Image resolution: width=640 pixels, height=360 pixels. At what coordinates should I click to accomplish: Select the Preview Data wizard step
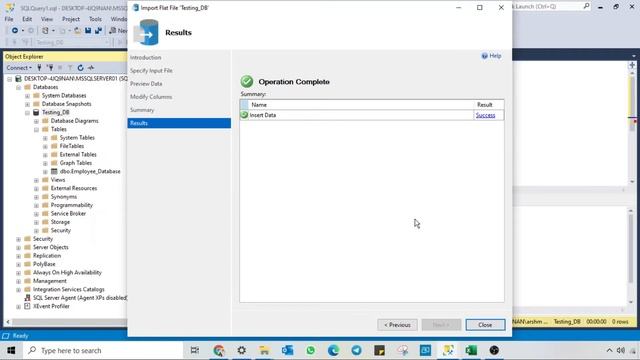146,84
